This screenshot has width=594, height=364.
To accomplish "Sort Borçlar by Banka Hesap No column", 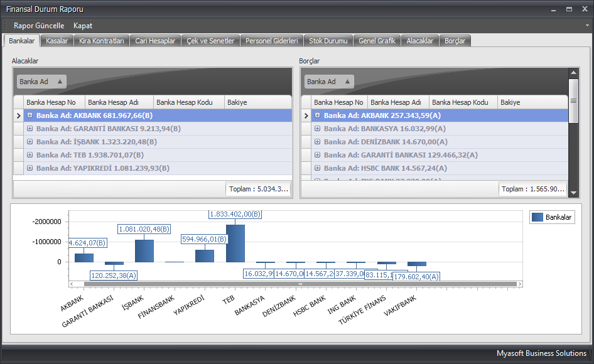I will [340, 102].
